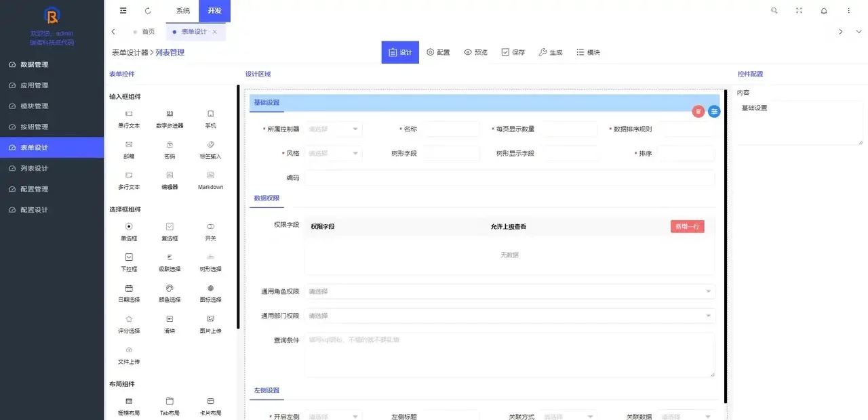Viewport: 868px width, 420px height.
Task: Open the 通用角色权限 dropdown
Action: [509, 291]
